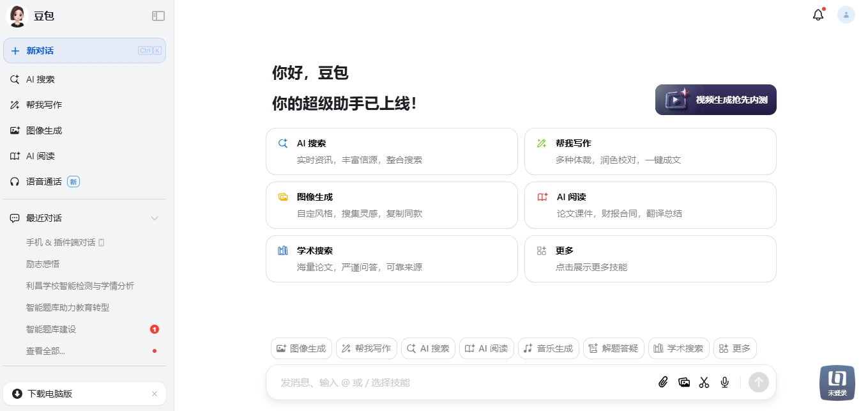The width and height of the screenshot is (868, 411).
Task: Click the AI 搜索 icon in sidebar
Action: (15, 79)
